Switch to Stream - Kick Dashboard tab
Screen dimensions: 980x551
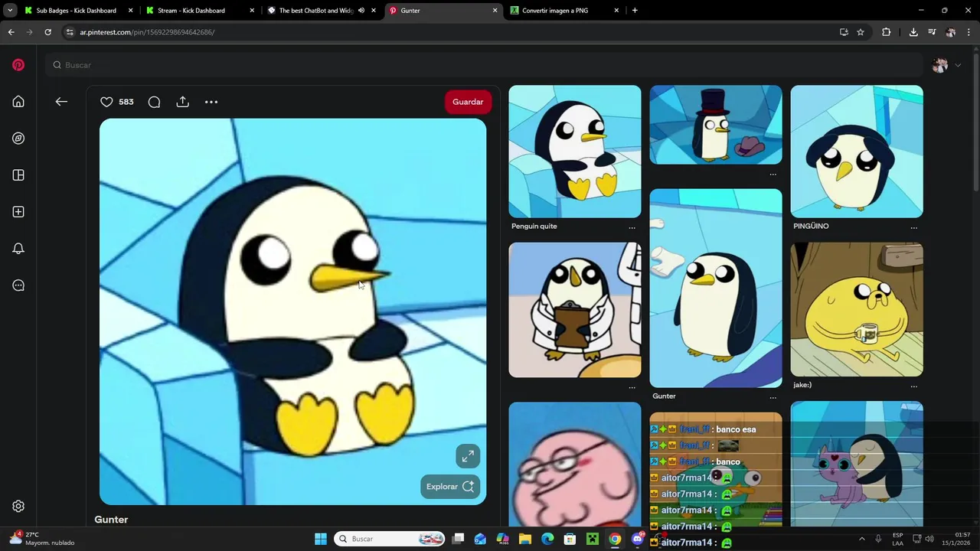(201, 11)
